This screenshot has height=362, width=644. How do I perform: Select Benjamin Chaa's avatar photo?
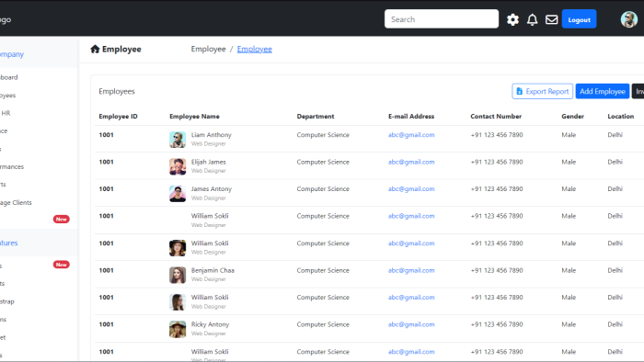coord(178,275)
